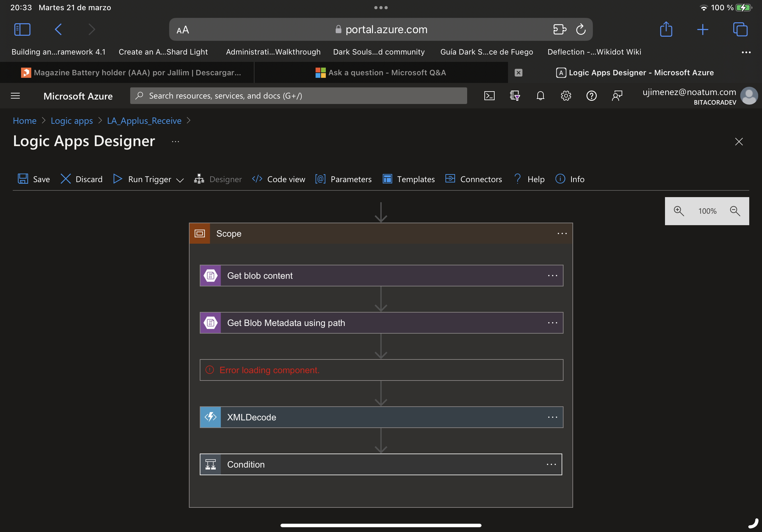The width and height of the screenshot is (762, 532).
Task: Open Azure notifications bell
Action: (x=540, y=96)
